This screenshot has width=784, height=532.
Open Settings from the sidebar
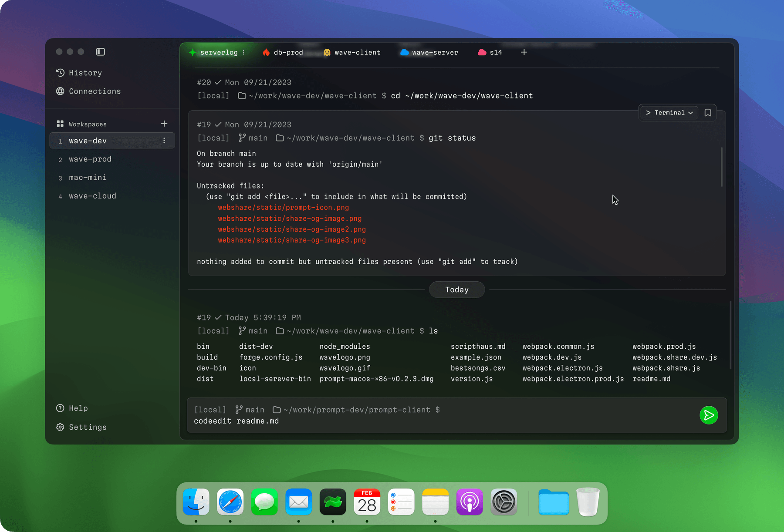pos(87,427)
